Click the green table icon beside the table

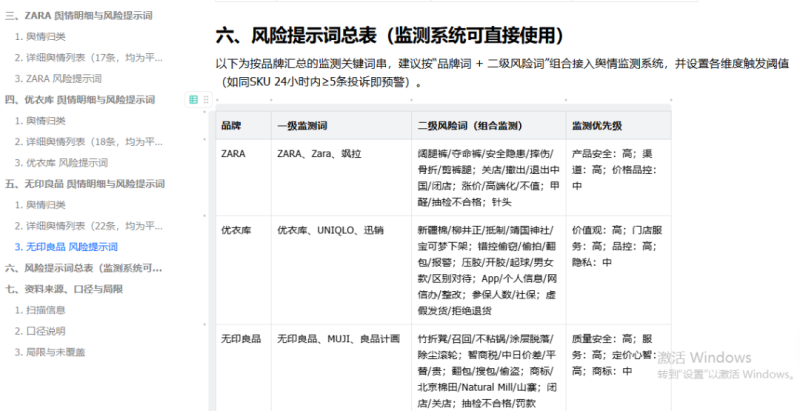point(193,99)
